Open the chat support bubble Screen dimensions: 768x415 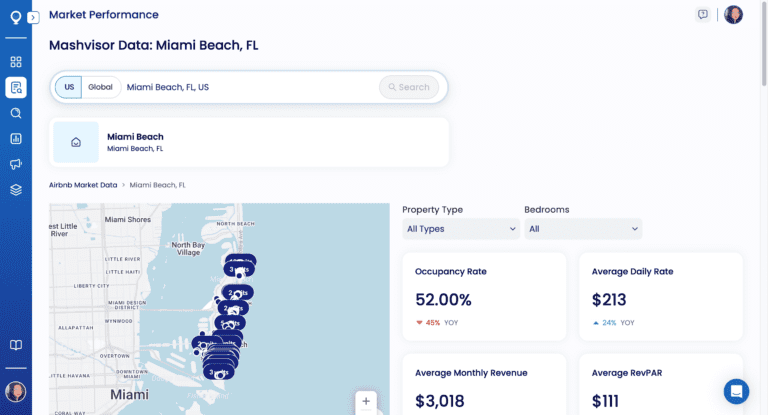[736, 391]
